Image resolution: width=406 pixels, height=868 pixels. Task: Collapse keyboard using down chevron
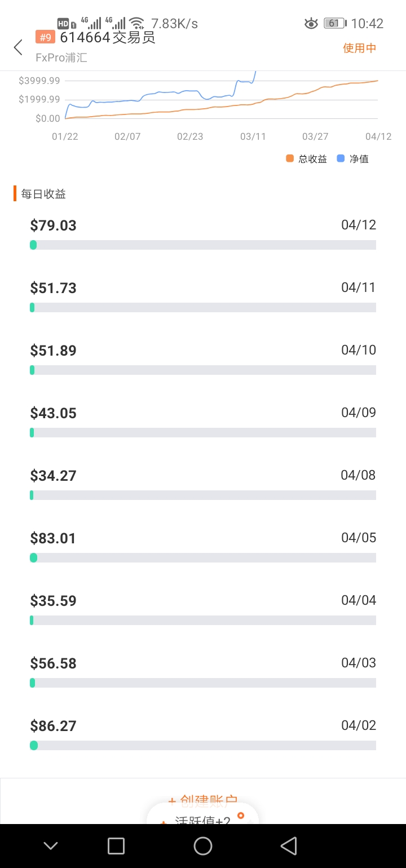click(x=51, y=845)
